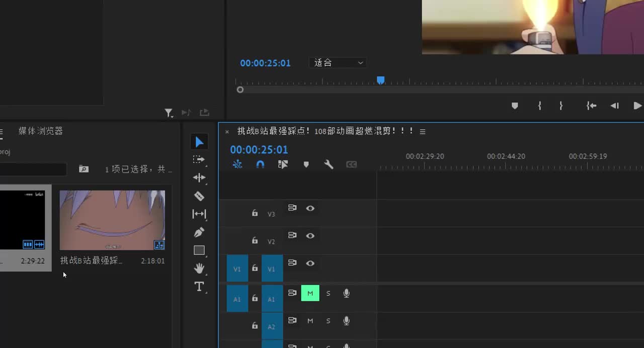Screen dimensions: 644x348
Task: Mark In point in Program Monitor
Action: (540, 106)
